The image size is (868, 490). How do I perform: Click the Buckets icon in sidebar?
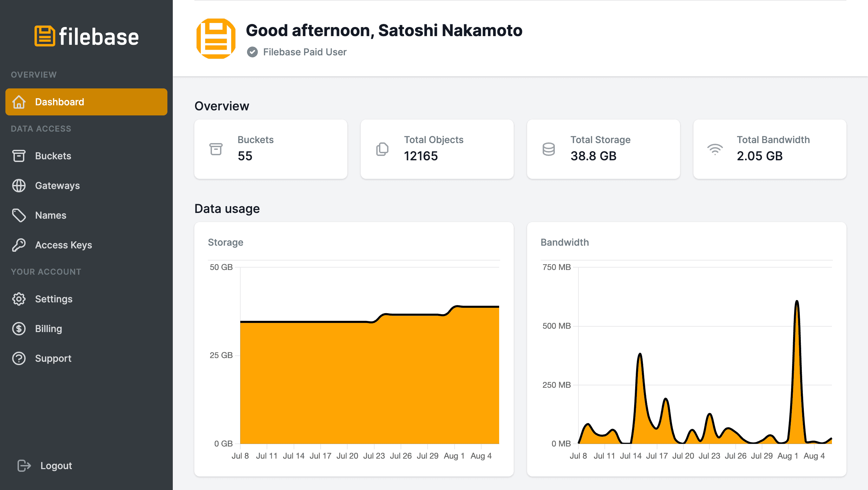[19, 156]
